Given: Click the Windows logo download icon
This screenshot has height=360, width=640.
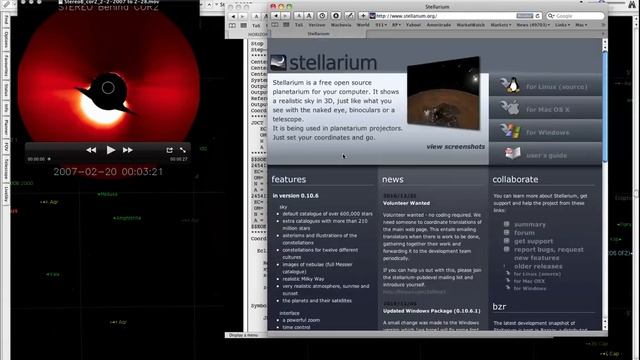Looking at the screenshot, I should click(510, 131).
